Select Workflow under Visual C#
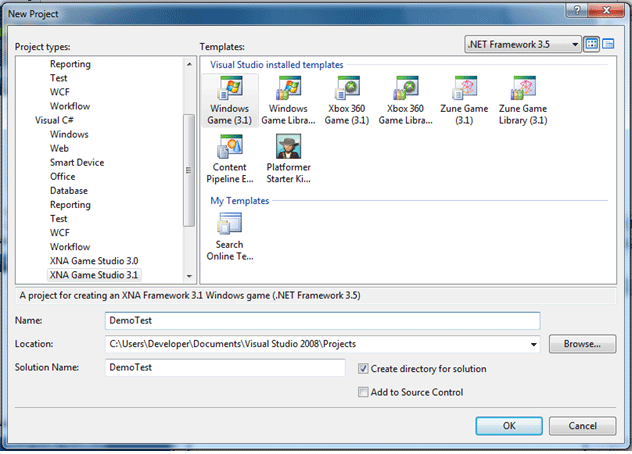 [70, 247]
